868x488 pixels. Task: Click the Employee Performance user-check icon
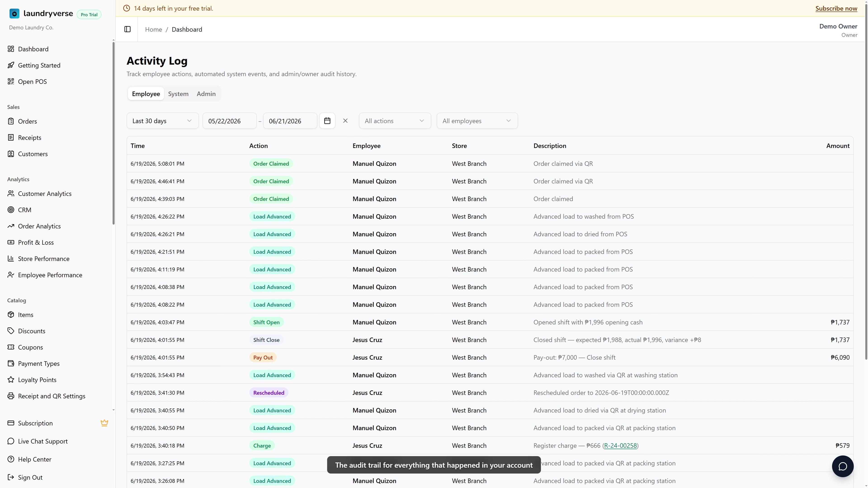coord(11,275)
